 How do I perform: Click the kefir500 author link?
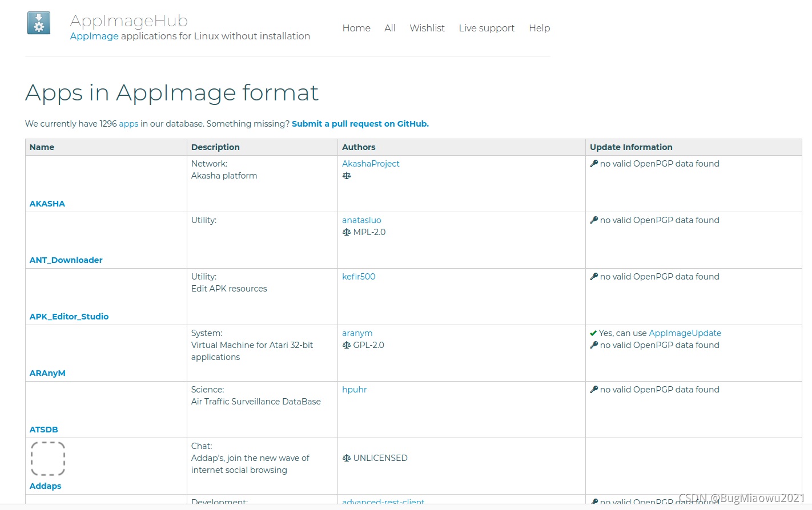coord(359,276)
